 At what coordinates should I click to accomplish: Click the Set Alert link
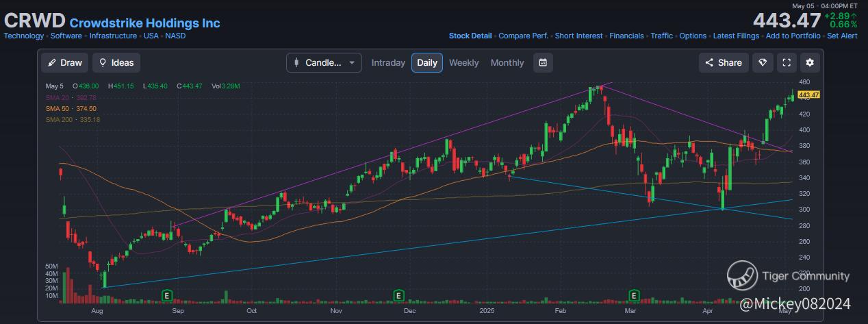click(842, 36)
